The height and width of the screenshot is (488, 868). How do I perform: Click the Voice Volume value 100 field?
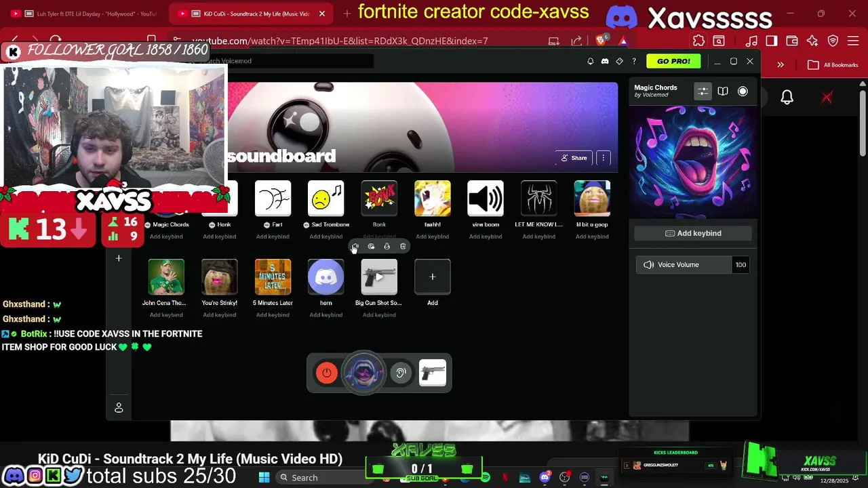(x=741, y=265)
